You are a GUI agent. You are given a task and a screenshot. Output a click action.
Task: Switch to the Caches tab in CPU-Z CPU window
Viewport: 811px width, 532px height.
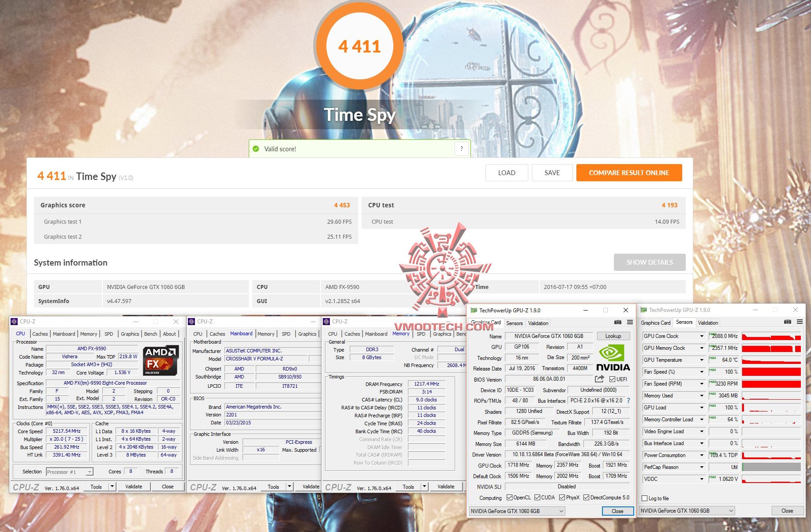pos(40,334)
